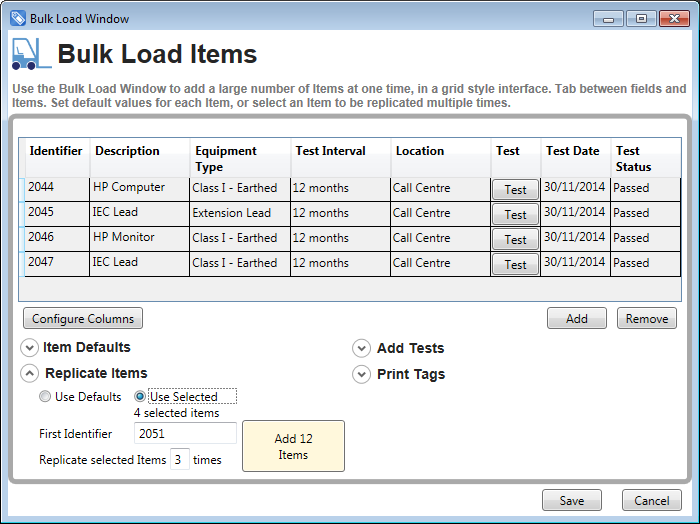Click the First Identifier input field

pyautogui.click(x=185, y=434)
